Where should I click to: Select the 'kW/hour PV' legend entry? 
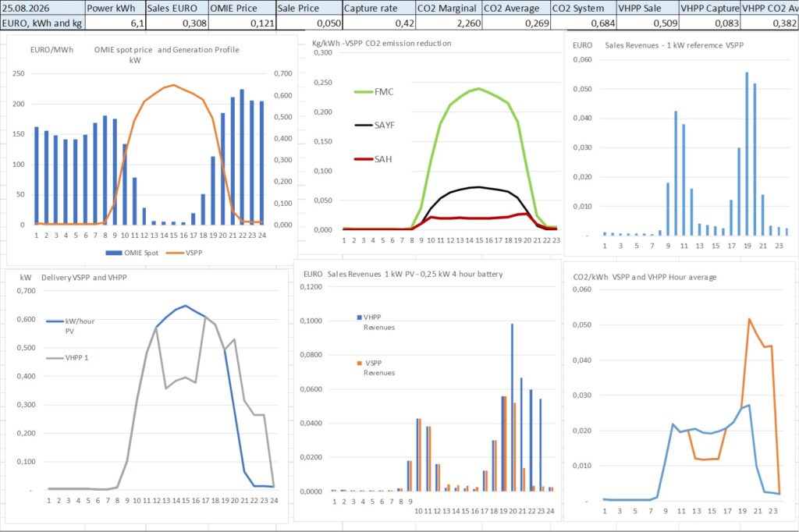(x=70, y=325)
